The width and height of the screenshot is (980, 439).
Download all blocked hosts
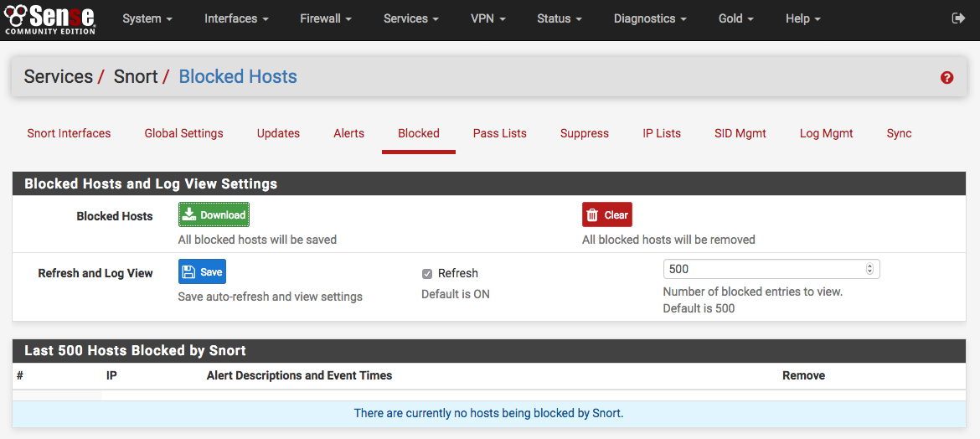[x=214, y=215]
